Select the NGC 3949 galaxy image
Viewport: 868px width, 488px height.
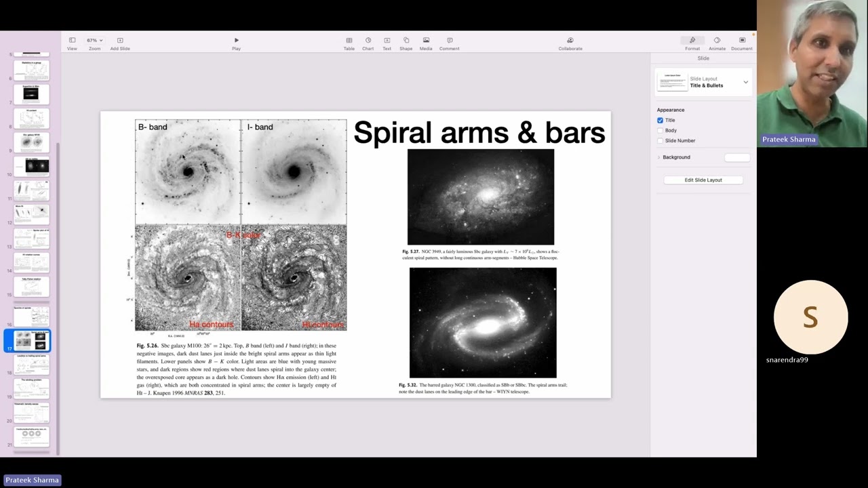481,197
